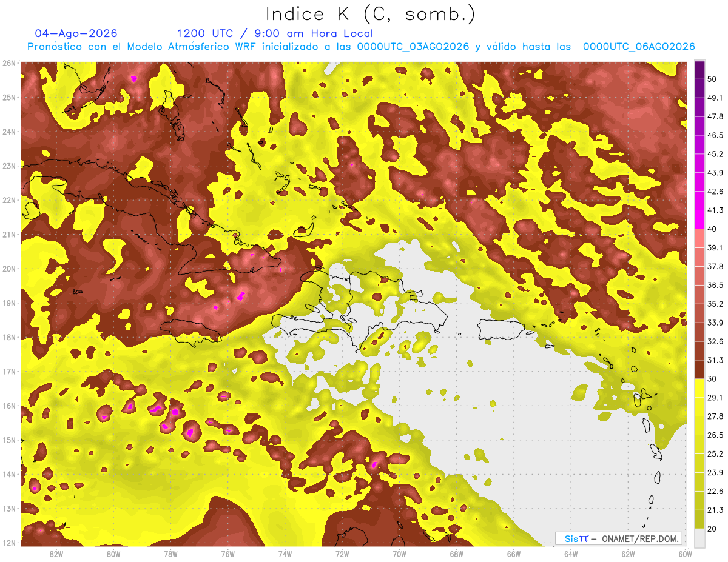The width and height of the screenshot is (728, 562).
Task: Click the 'Indice K (C, somb.)' map title
Action: click(x=371, y=15)
